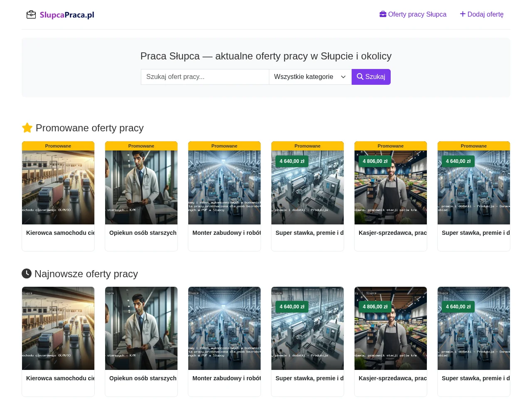Open Oferty pracy Słupca menu link
The image size is (532, 399).
pyautogui.click(x=413, y=14)
